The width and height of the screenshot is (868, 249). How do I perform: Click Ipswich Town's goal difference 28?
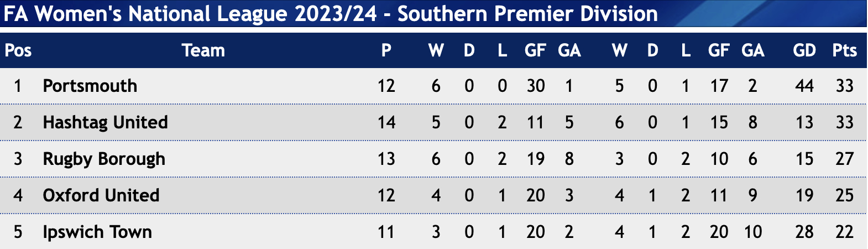804,232
